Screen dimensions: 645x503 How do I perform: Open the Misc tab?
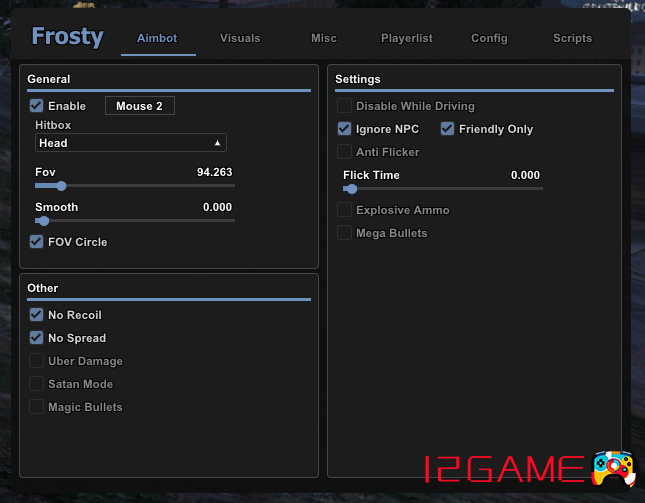[324, 38]
